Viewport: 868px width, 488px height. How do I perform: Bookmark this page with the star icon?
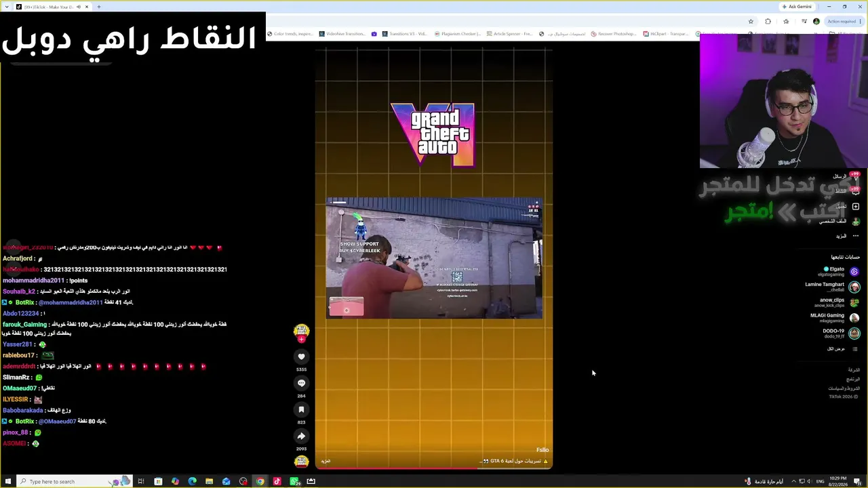coord(751,21)
